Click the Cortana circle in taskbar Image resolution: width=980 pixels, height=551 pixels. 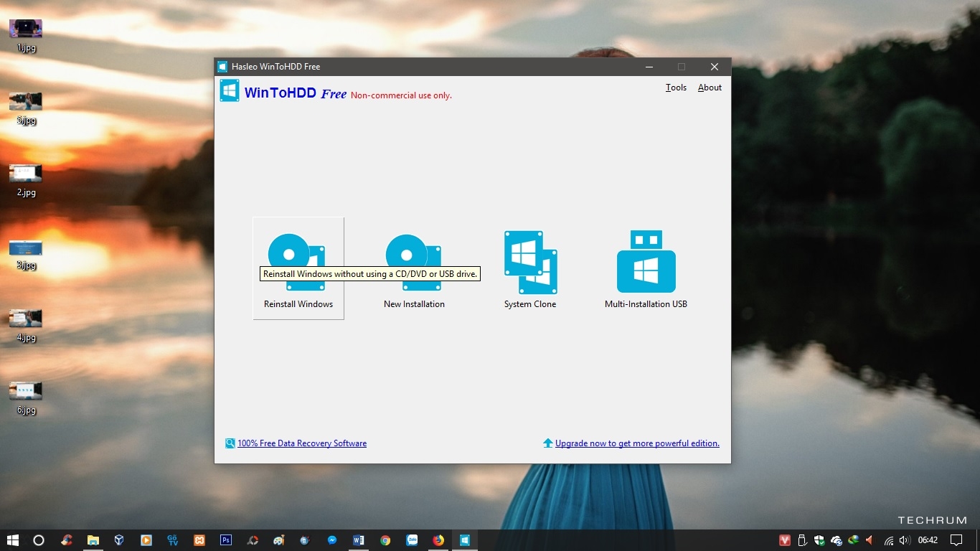coord(39,540)
